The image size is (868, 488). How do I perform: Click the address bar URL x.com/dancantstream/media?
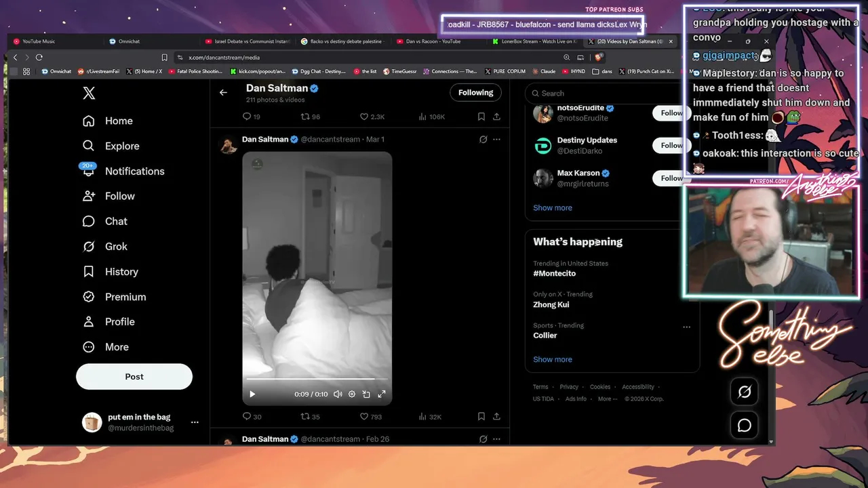(x=224, y=58)
